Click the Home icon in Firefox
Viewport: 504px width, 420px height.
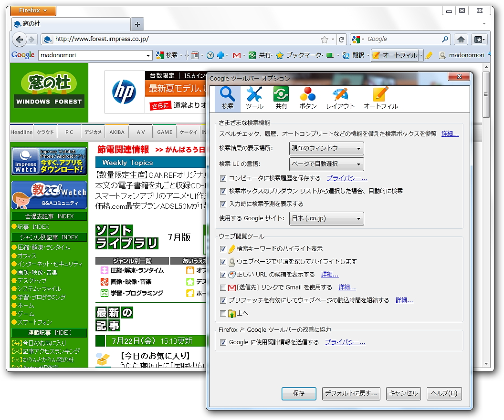pos(462,39)
